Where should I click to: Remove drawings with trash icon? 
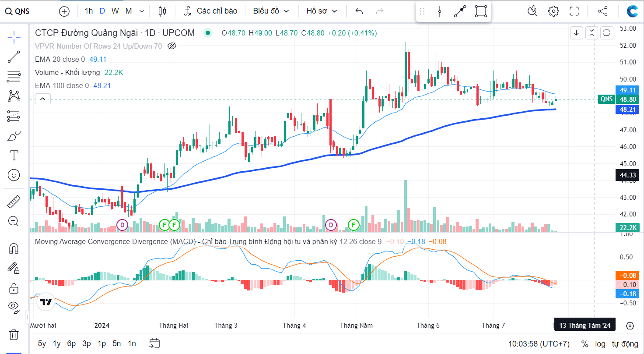(14, 335)
